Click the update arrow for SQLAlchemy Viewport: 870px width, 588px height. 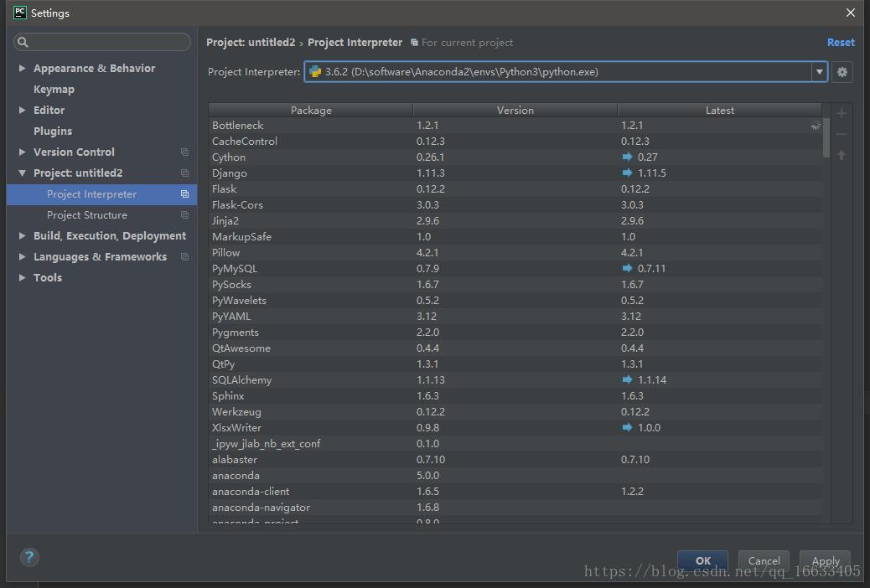click(627, 380)
